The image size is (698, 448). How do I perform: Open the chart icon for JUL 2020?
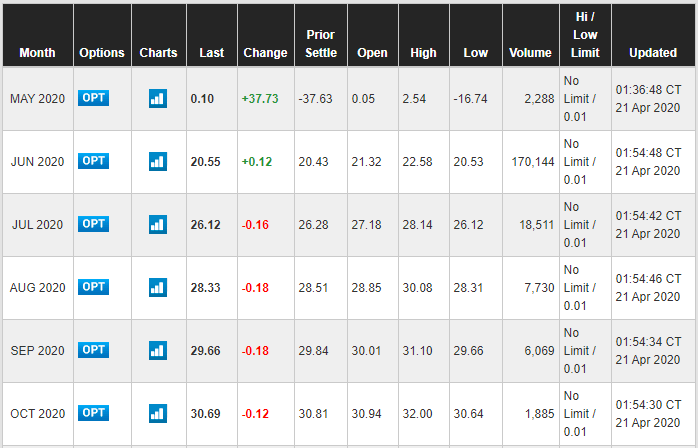(x=158, y=224)
